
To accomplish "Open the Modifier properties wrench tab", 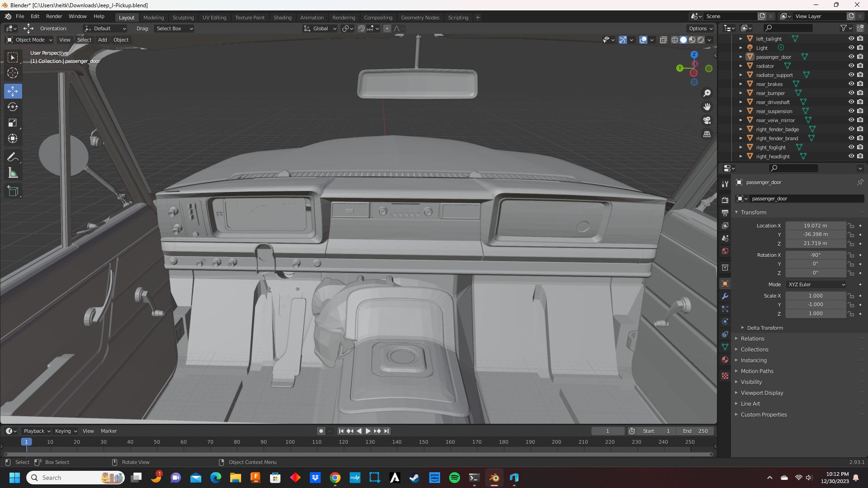I will (x=725, y=296).
